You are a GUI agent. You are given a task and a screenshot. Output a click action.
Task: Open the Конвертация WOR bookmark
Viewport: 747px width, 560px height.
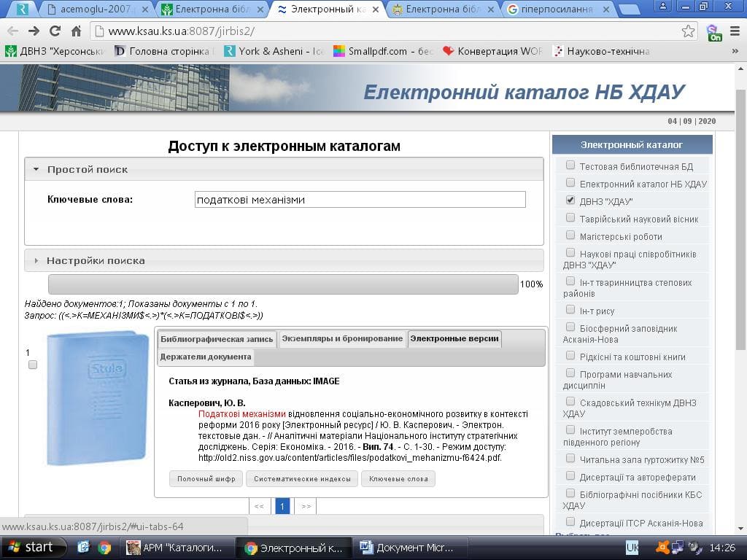click(492, 51)
